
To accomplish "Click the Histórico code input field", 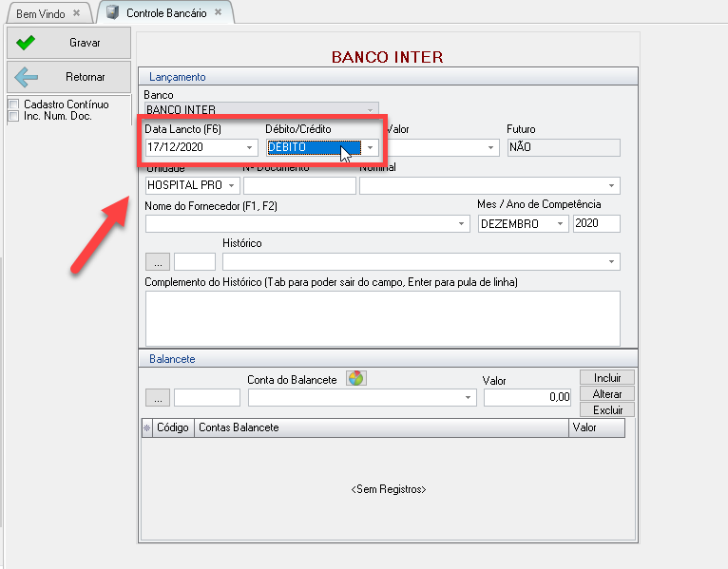I will click(195, 262).
